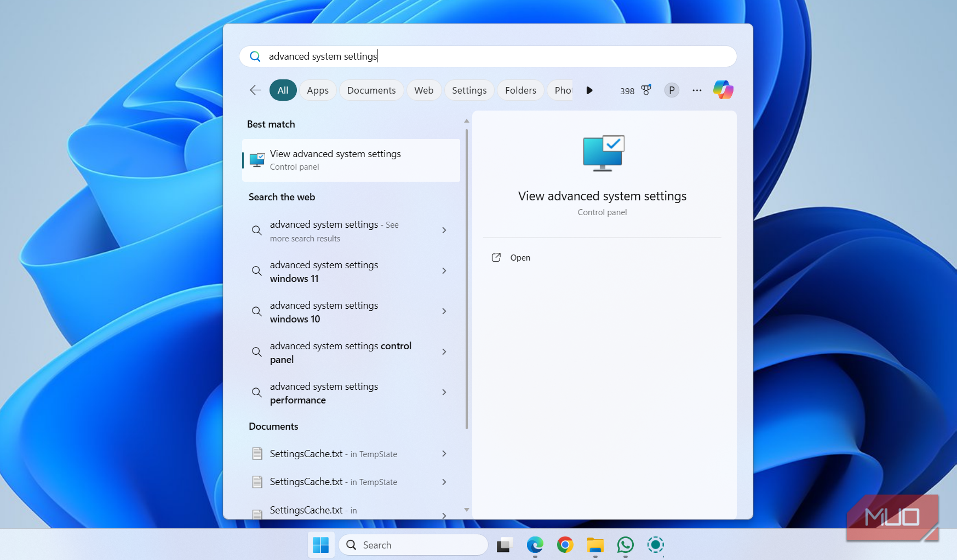Switch to the Web filter tab
Image resolution: width=957 pixels, height=560 pixels.
point(424,90)
